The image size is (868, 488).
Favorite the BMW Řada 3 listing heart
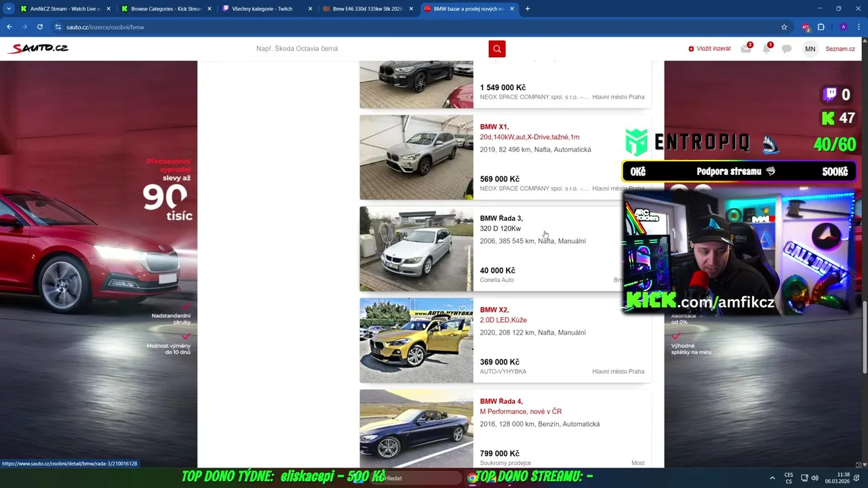click(x=462, y=218)
